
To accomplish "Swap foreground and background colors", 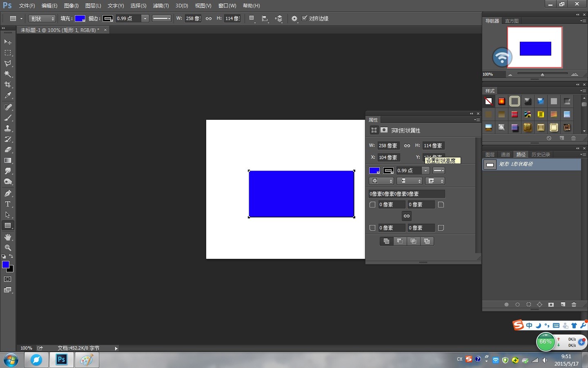I will pyautogui.click(x=11, y=256).
